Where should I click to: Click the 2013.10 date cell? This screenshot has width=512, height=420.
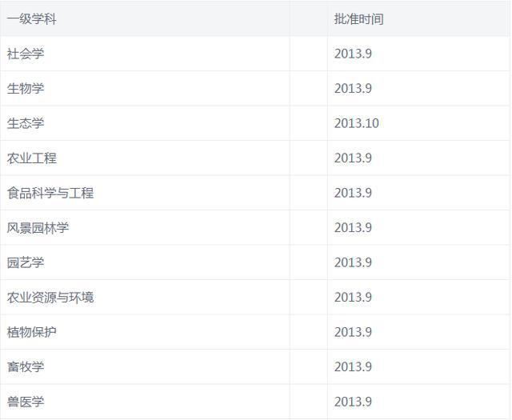[357, 123]
